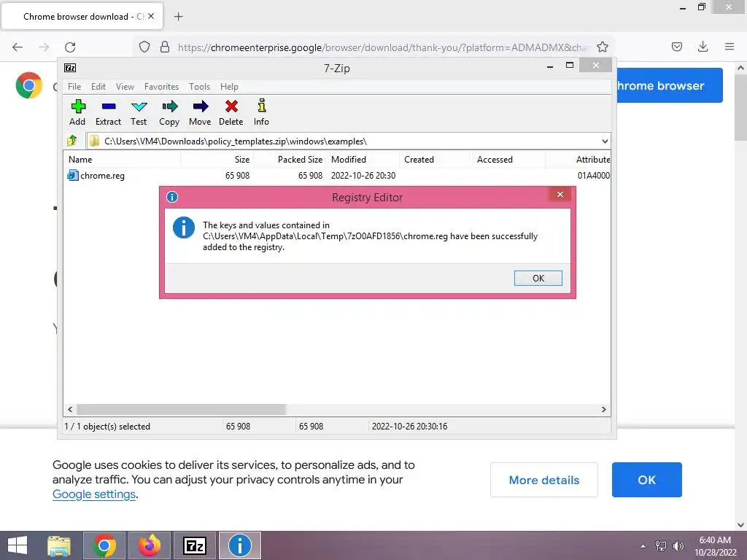Screen dimensions: 747x560
Task: Click the 7-Zip scrollbar right arrow
Action: 603,410
